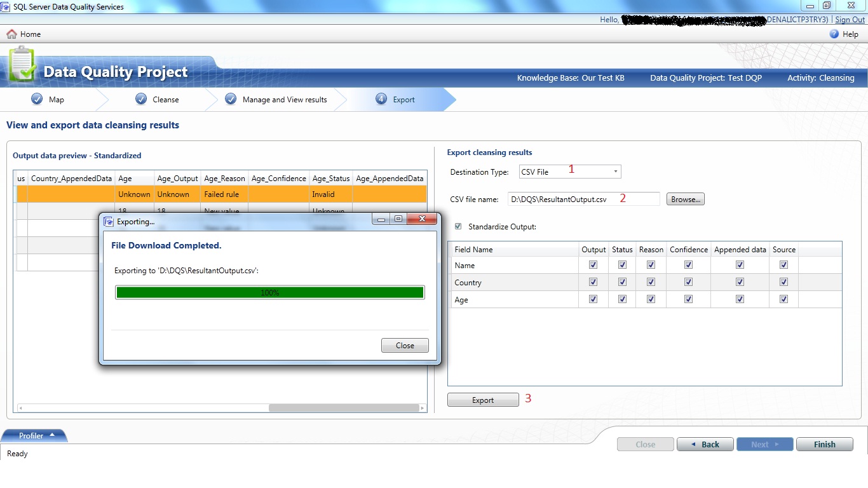Click the Finish button
Image resolution: width=868 pixels, height=488 pixels.
pos(825,444)
